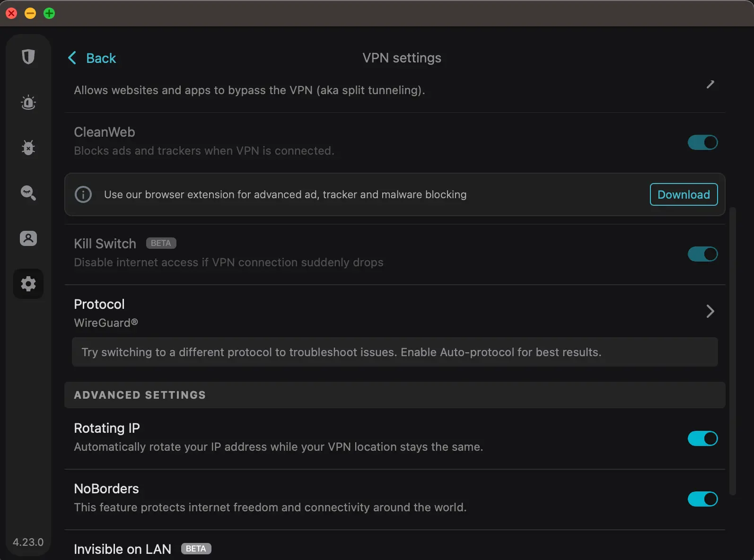Click the NoBorders description text
The width and height of the screenshot is (754, 560).
(x=270, y=507)
